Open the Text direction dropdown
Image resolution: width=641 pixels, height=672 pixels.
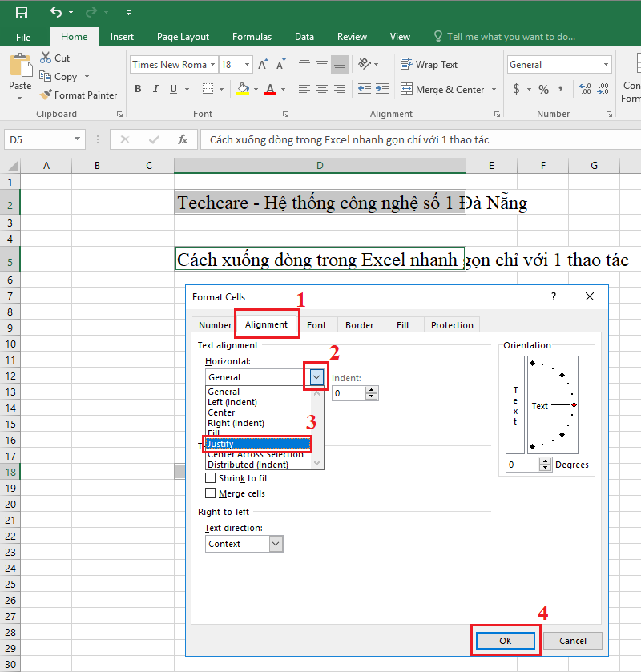coord(276,543)
